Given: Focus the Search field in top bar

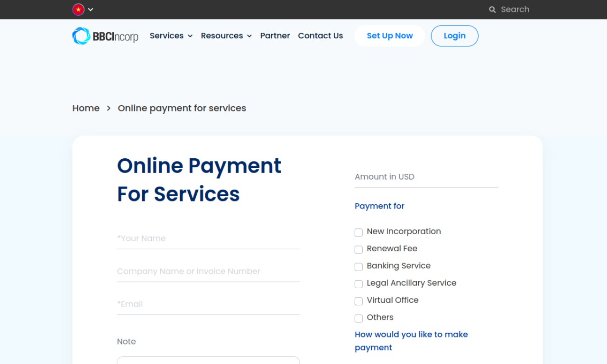Looking at the screenshot, I should point(515,9).
